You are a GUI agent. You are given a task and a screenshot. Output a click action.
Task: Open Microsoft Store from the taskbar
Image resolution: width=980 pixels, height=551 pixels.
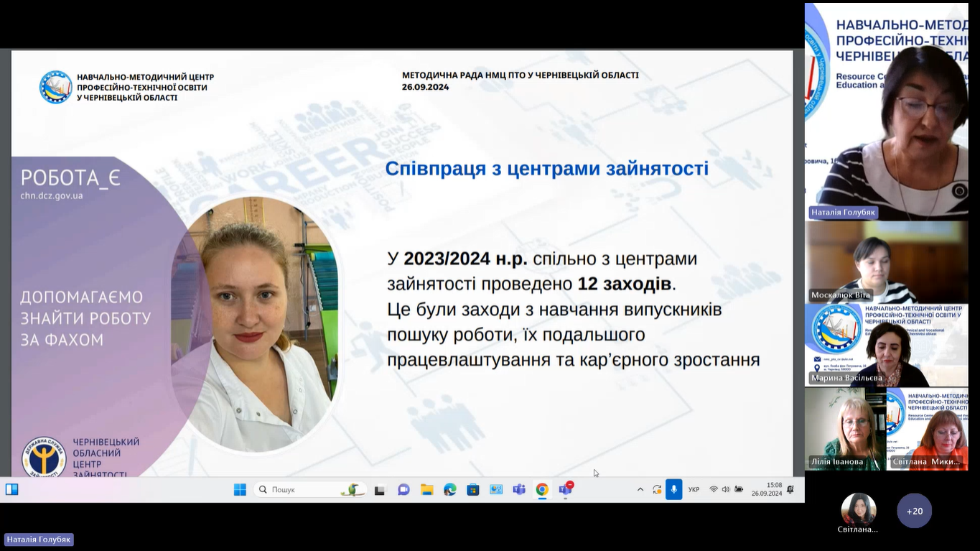pyautogui.click(x=472, y=489)
